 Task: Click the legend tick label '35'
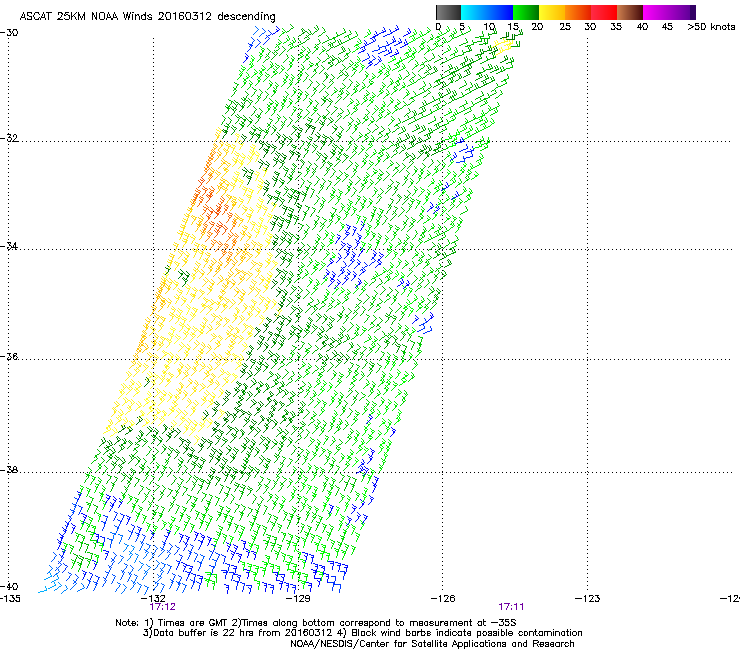tap(616, 27)
